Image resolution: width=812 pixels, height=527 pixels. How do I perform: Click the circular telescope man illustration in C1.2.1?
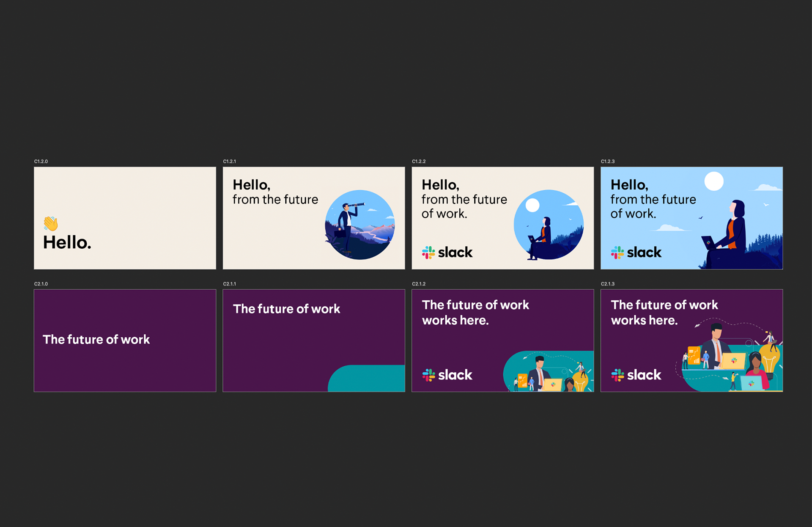[360, 225]
